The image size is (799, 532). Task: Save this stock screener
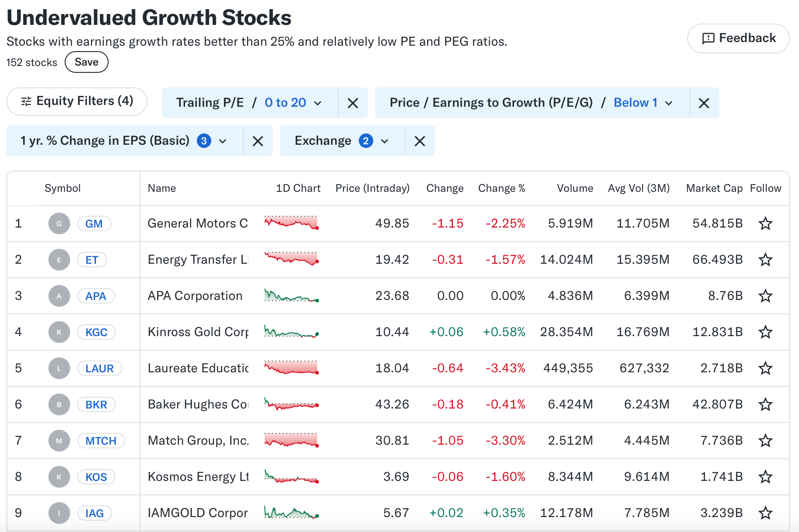click(86, 62)
